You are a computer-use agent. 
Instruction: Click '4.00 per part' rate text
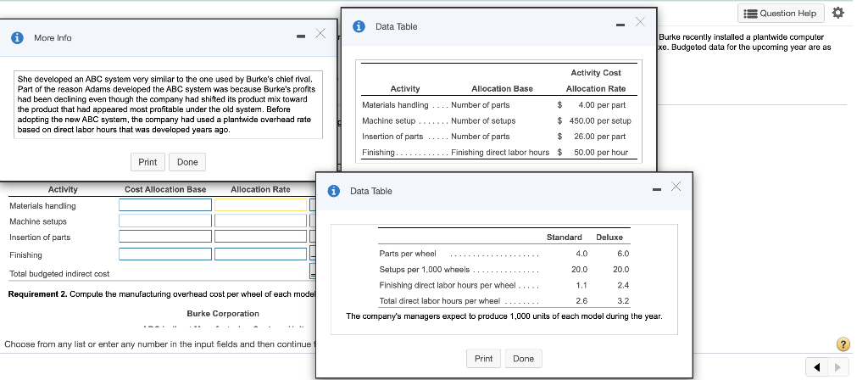(x=602, y=104)
